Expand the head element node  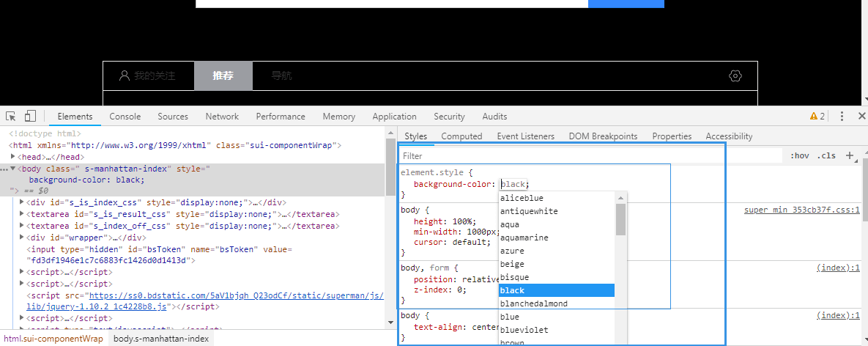[x=13, y=157]
